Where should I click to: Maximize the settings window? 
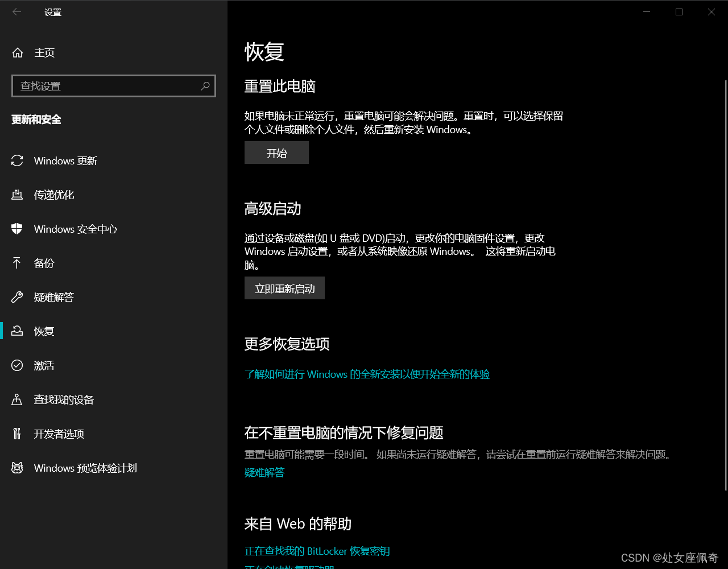pyautogui.click(x=679, y=12)
